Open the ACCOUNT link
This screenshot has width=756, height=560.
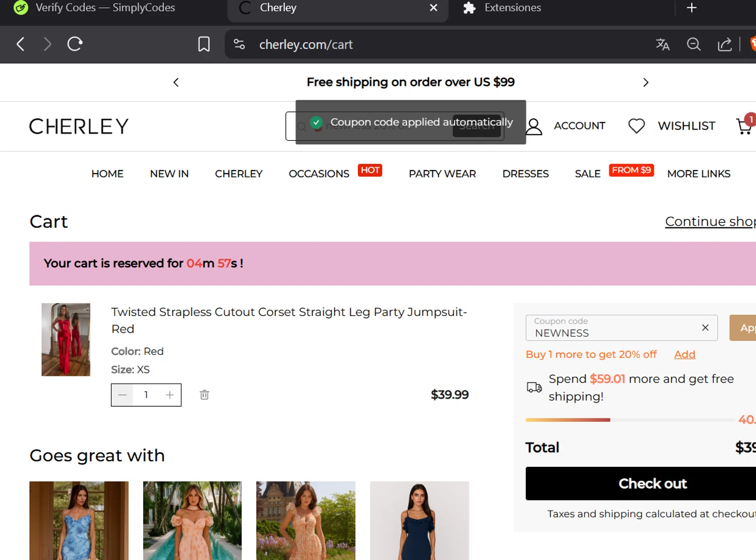tap(580, 126)
